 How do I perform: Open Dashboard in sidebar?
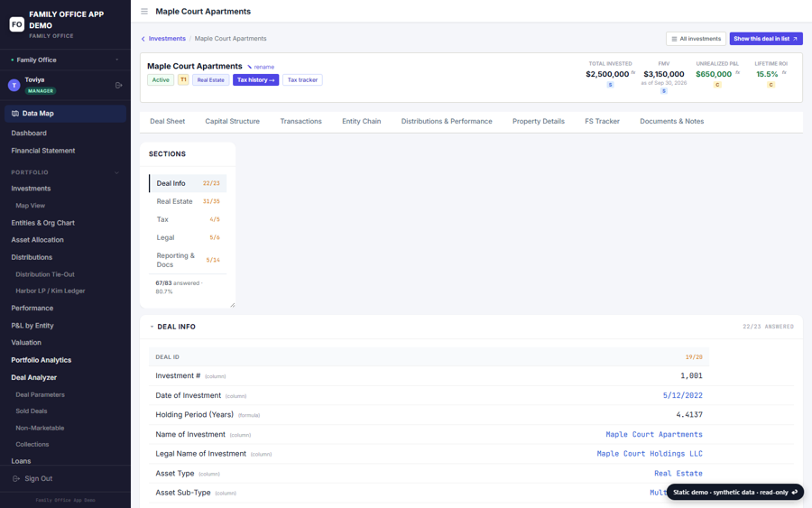(29, 133)
